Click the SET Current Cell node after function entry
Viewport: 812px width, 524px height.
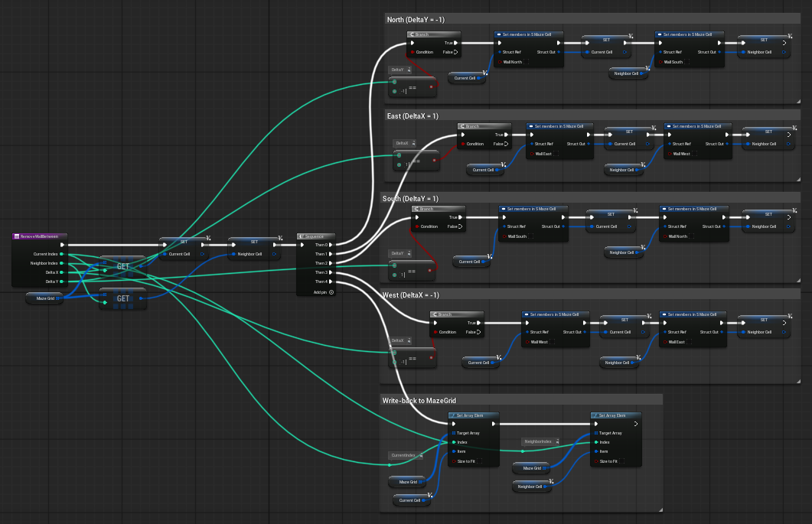(x=184, y=248)
